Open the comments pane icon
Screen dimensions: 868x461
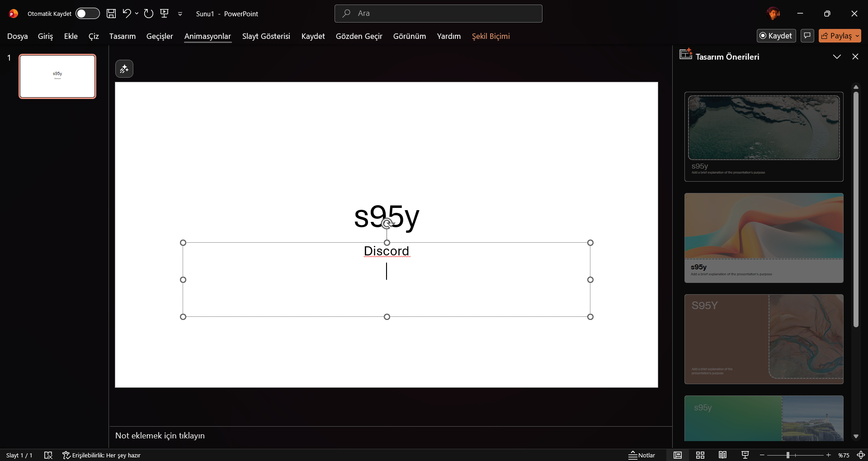[807, 36]
